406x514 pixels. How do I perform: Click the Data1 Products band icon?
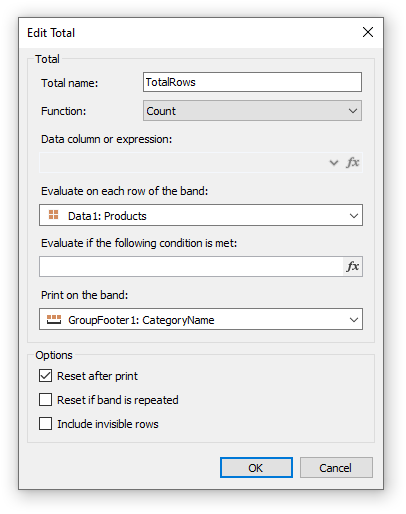pyautogui.click(x=54, y=215)
